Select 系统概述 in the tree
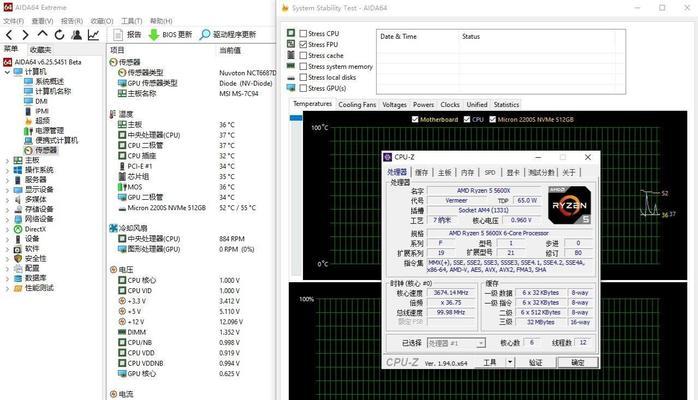 [49, 81]
